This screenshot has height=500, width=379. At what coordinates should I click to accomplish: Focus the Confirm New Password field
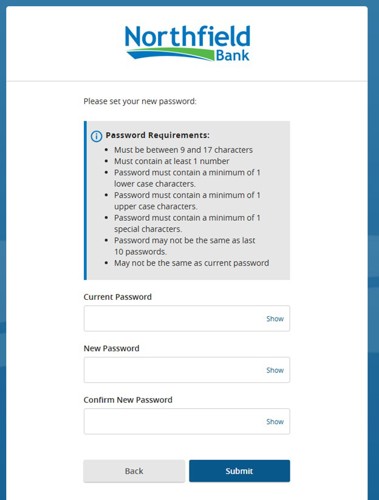pos(187,422)
